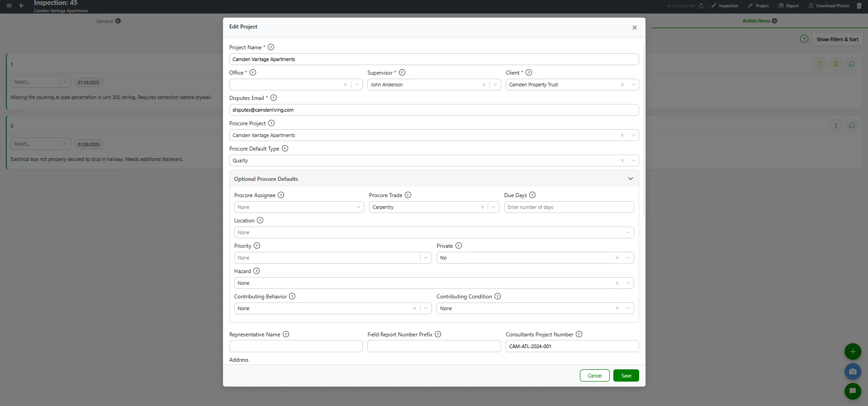868x406 pixels.
Task: Click help icon next to Disputes Email
Action: [x=274, y=98]
